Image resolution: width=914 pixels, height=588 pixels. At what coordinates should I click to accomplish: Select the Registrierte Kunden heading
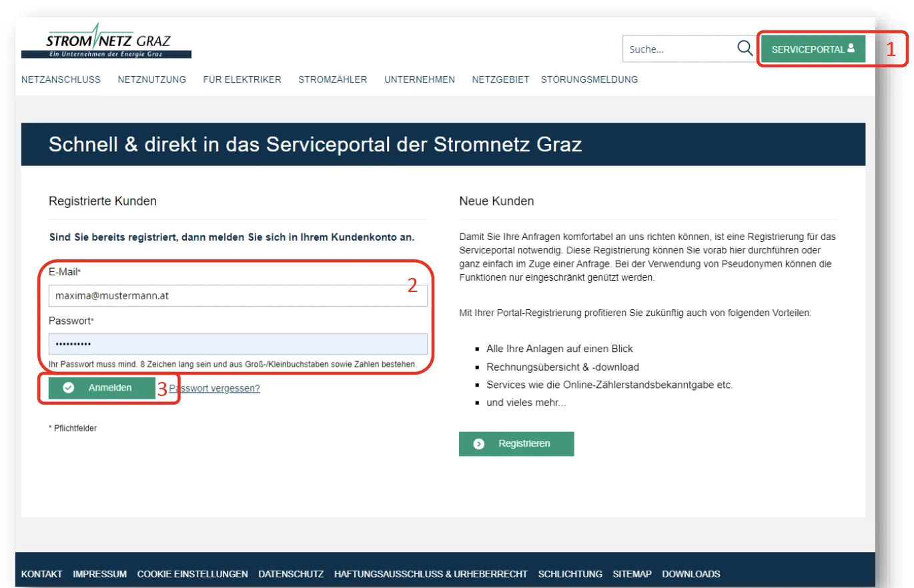click(x=103, y=201)
